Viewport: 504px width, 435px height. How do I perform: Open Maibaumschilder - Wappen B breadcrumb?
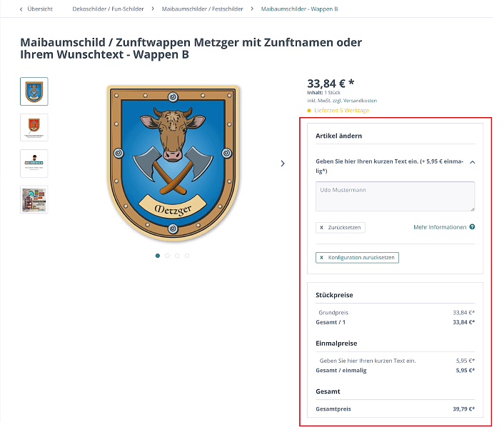pyautogui.click(x=299, y=9)
